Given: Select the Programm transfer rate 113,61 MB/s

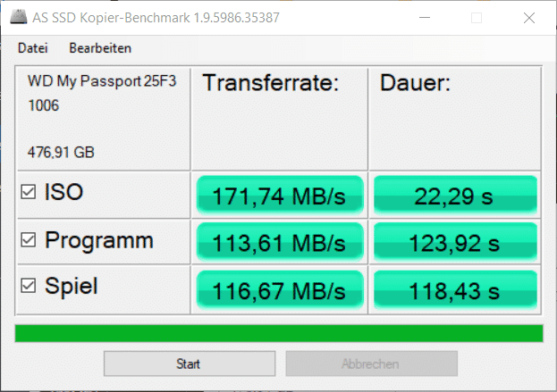Looking at the screenshot, I should 279,243.
